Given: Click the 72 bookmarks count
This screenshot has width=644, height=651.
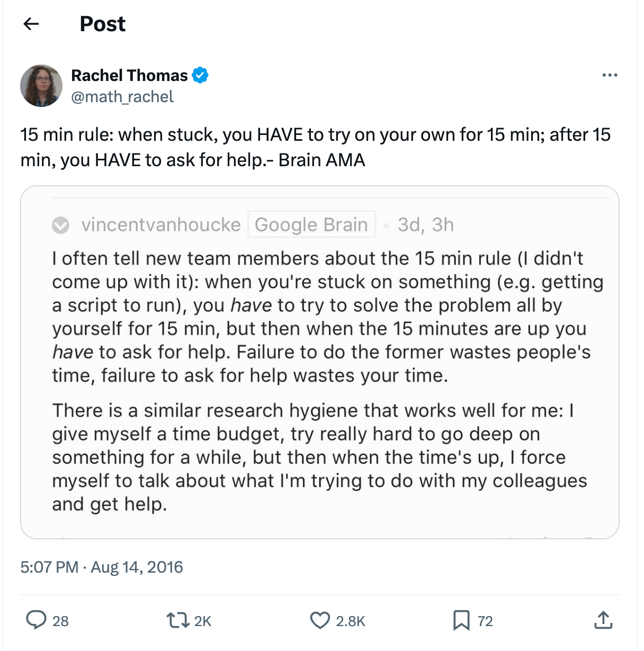Looking at the screenshot, I should click(485, 621).
